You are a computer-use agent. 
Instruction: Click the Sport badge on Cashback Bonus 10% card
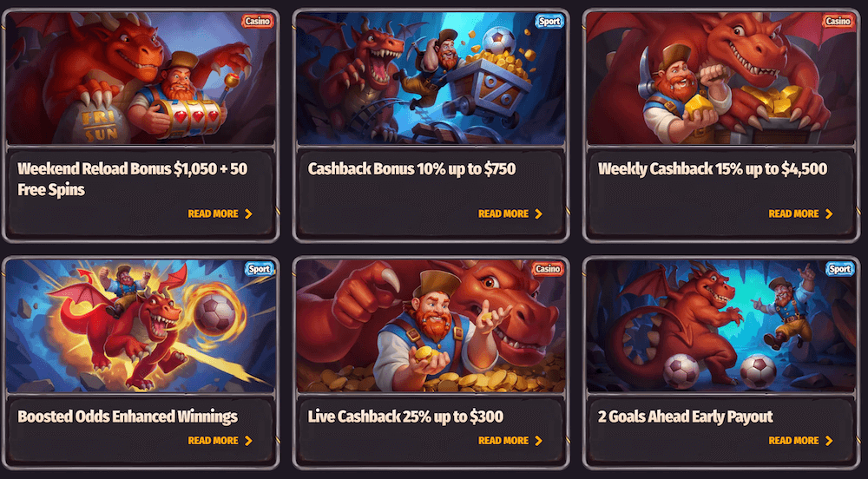pos(549,22)
